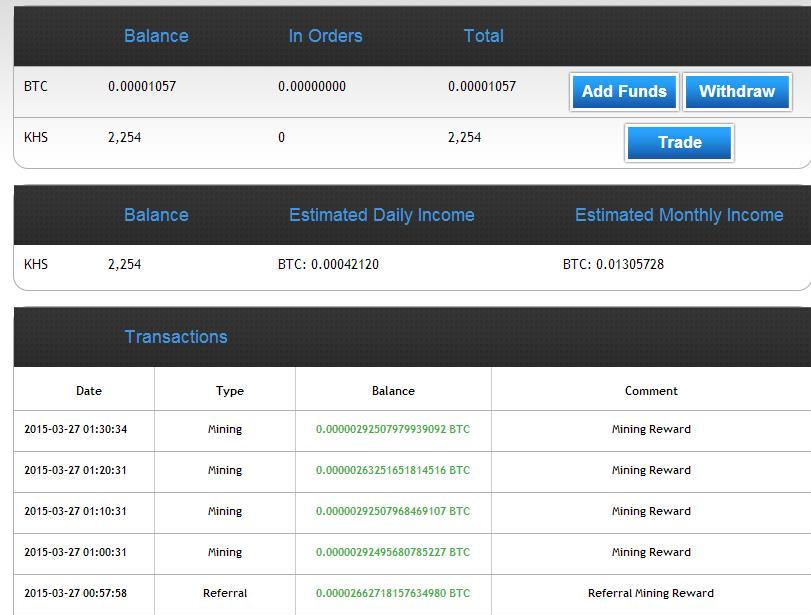Select estimated monthly income BTC: 0.01305728

click(613, 264)
